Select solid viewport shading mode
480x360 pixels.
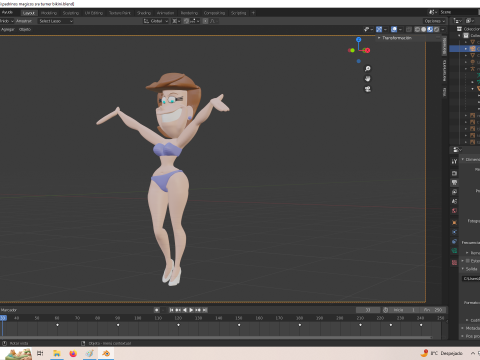(x=424, y=29)
